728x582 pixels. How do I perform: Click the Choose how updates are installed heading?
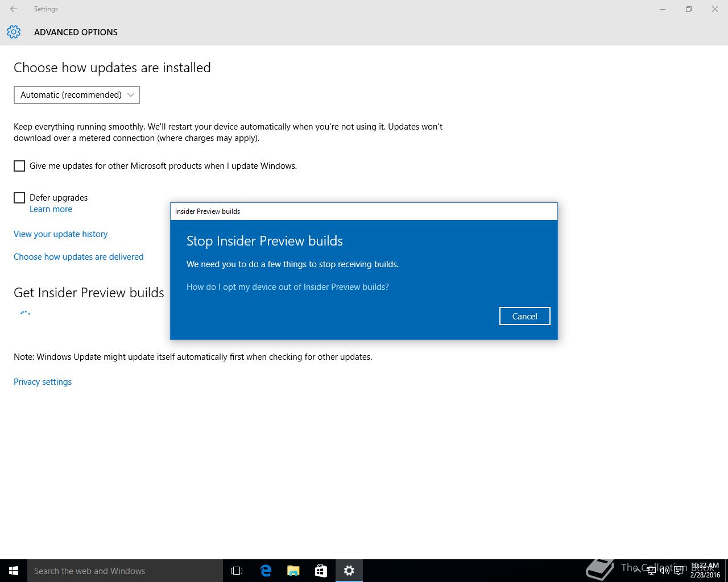coord(112,68)
